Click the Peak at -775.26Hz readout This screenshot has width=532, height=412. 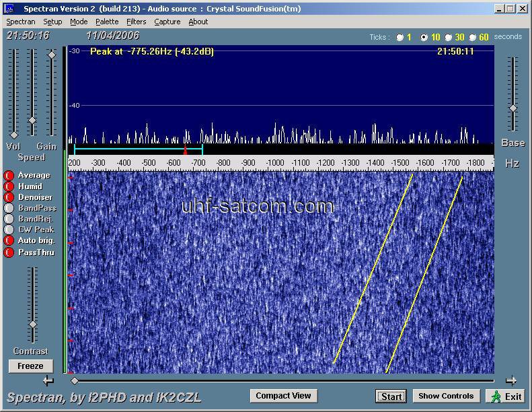coord(151,52)
